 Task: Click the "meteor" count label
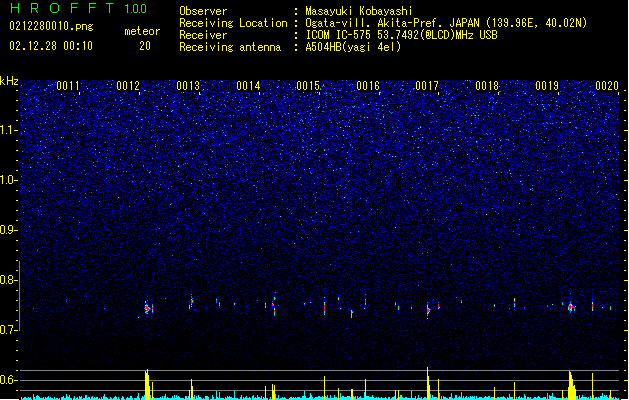[142, 31]
